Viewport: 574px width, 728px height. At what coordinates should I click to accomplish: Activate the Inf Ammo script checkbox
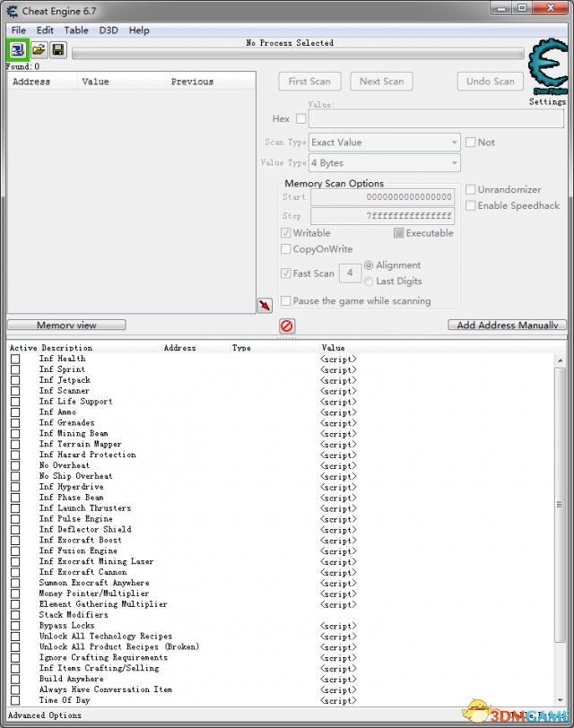click(x=15, y=412)
